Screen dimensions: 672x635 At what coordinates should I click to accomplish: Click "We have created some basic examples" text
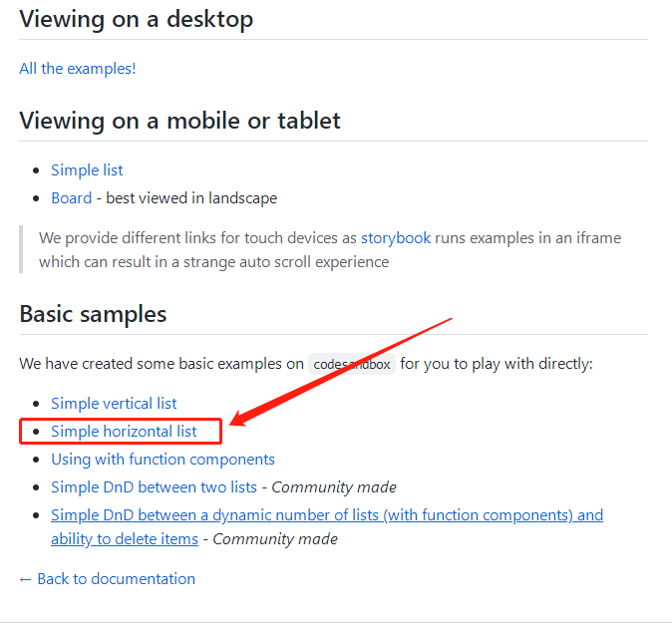pyautogui.click(x=162, y=364)
